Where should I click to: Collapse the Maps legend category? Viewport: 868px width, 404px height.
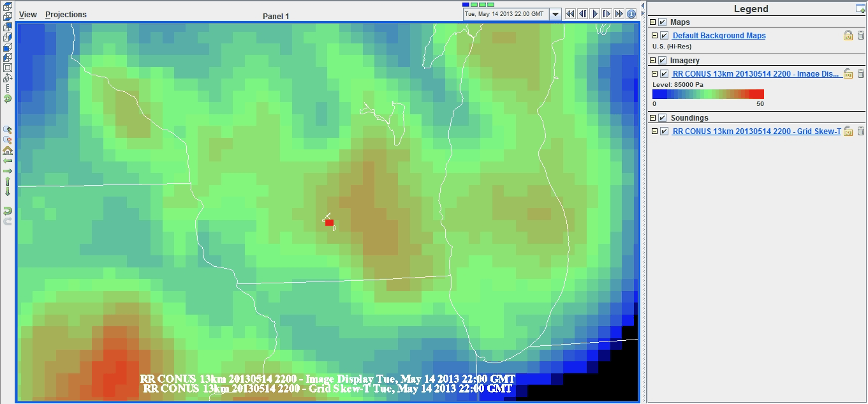pyautogui.click(x=652, y=22)
